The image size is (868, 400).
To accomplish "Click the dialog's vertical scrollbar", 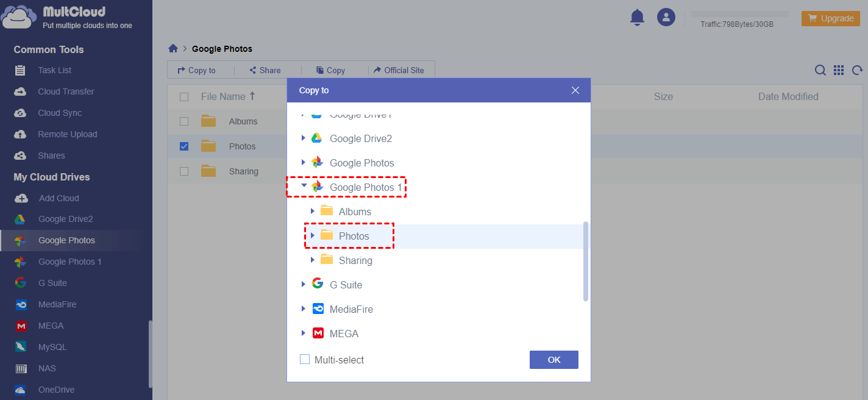I will (x=586, y=261).
